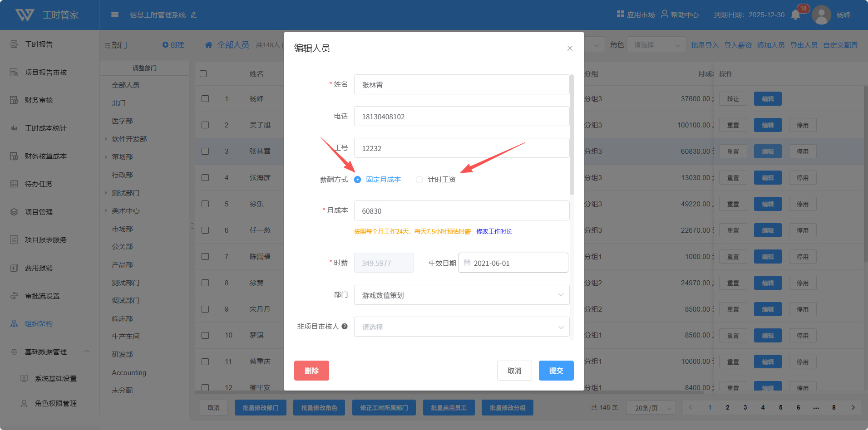
Task: Open the 应用市场 app market icon
Action: click(621, 15)
